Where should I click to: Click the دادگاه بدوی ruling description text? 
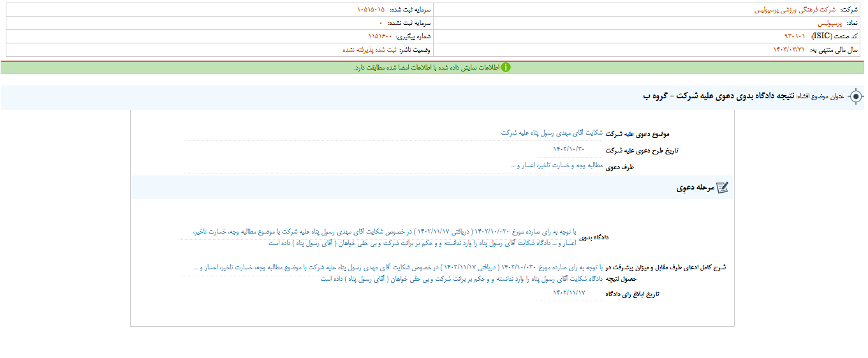[x=384, y=237]
